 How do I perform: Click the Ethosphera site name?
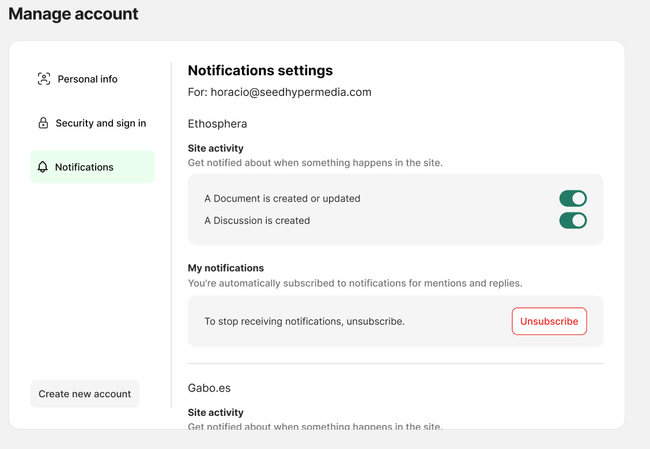[x=217, y=124]
